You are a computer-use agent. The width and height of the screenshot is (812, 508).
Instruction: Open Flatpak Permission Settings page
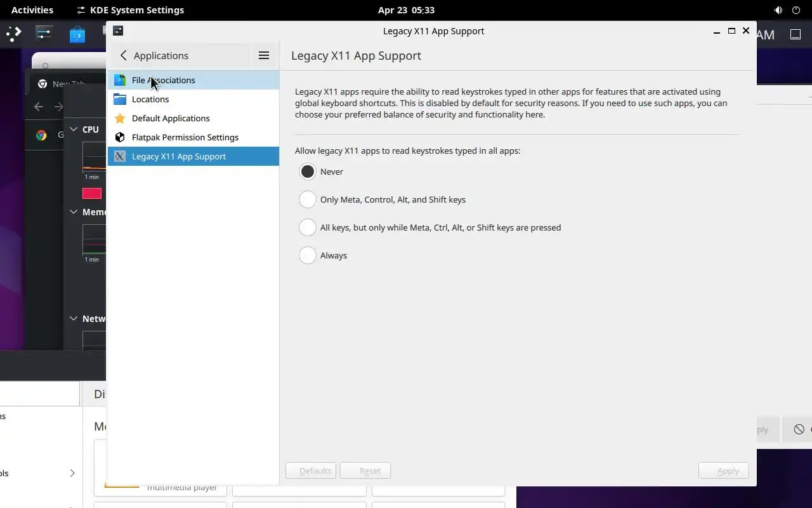pos(193,137)
